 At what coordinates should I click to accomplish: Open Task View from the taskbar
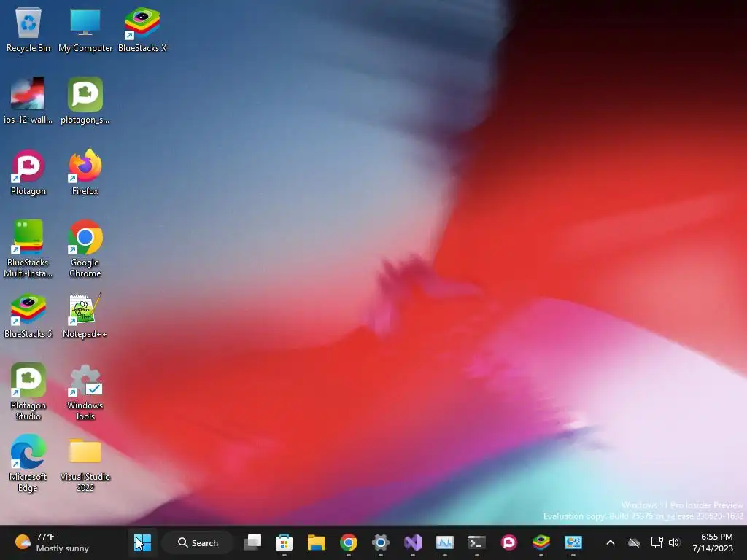pyautogui.click(x=252, y=542)
